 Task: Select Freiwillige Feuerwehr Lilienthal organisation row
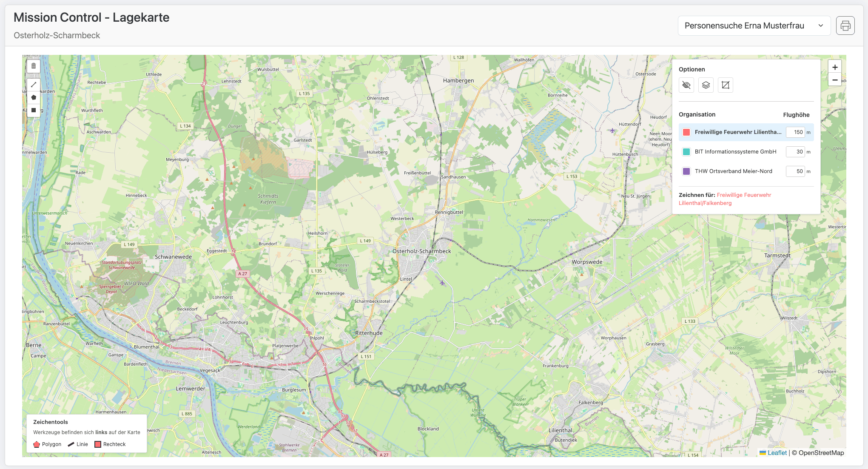point(738,132)
